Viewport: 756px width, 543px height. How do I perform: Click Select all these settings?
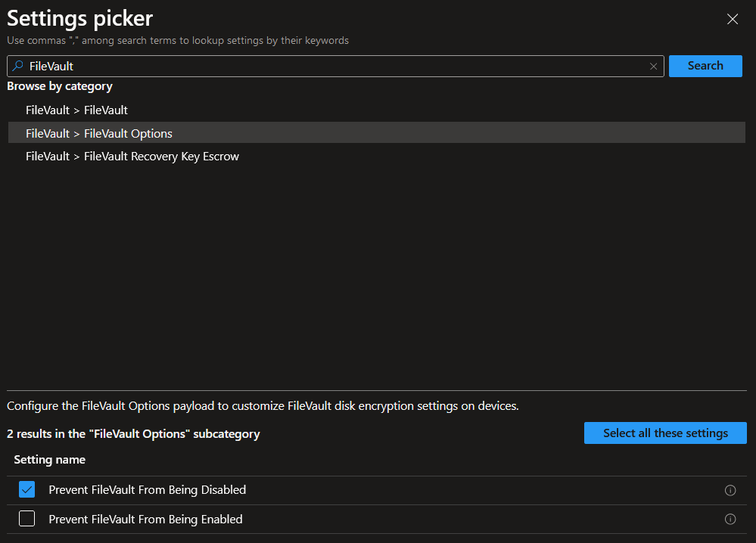(x=665, y=433)
